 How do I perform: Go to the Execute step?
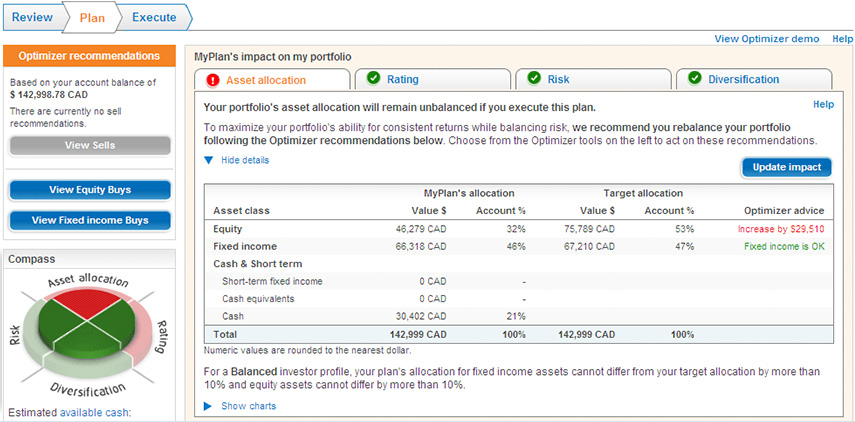[x=154, y=17]
